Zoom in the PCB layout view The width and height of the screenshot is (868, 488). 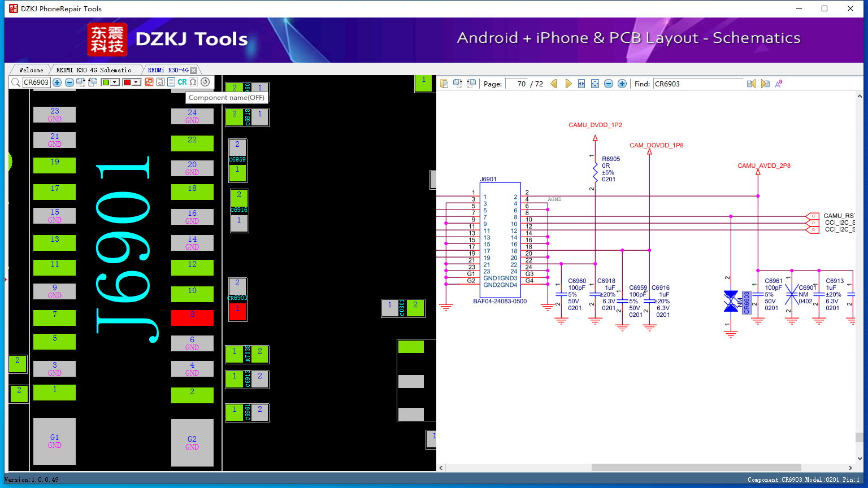57,82
